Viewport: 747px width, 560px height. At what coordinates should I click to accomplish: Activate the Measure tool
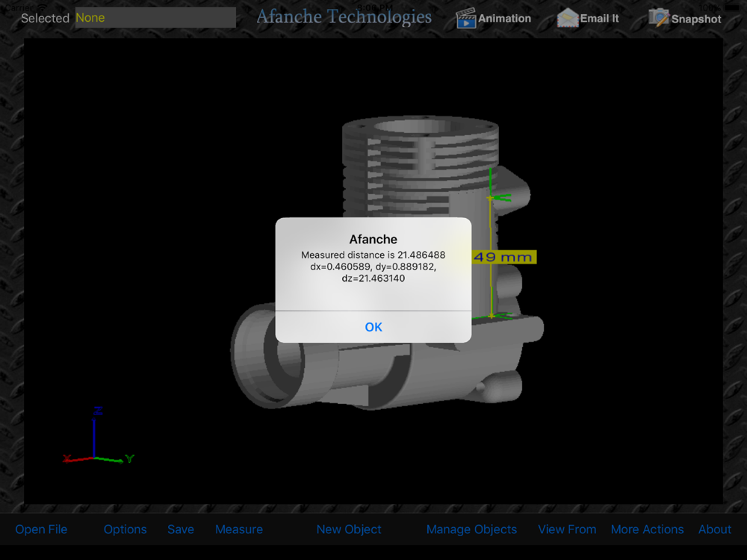[x=239, y=529]
